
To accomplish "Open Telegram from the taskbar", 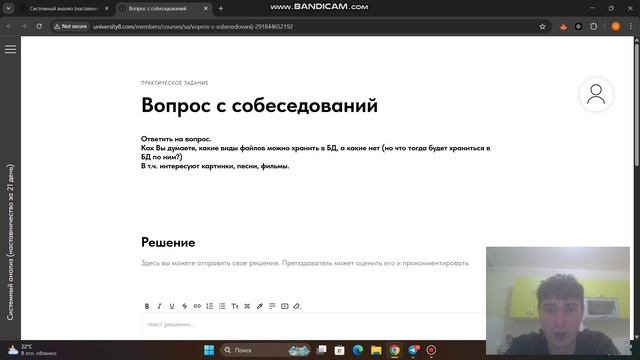I will 413,350.
